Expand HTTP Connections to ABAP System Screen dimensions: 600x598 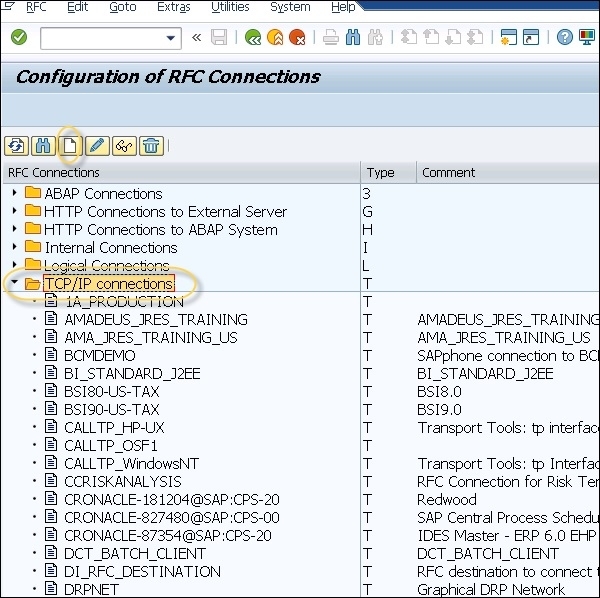pyautogui.click(x=15, y=228)
